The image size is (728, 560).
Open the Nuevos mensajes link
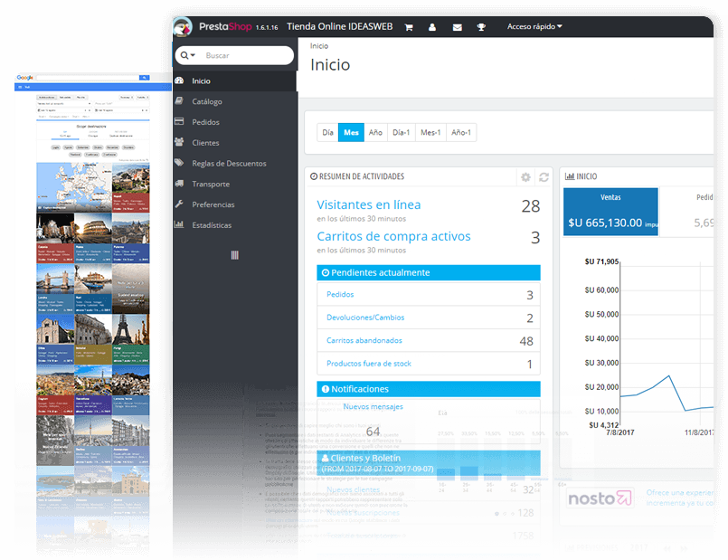[x=373, y=407]
